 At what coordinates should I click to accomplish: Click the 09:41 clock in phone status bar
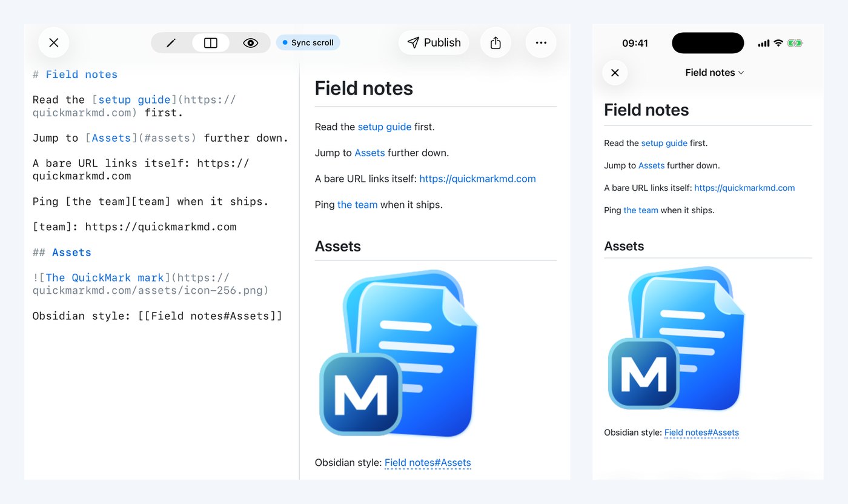pos(635,43)
